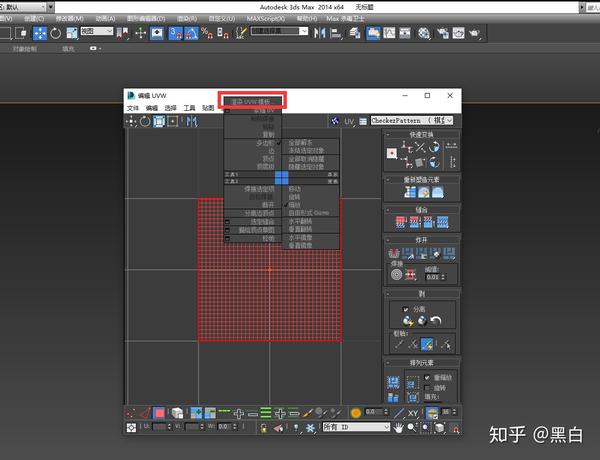Open the 视图 coordinate system dropdown
Image resolution: width=600 pixels, height=460 pixels.
click(x=97, y=31)
